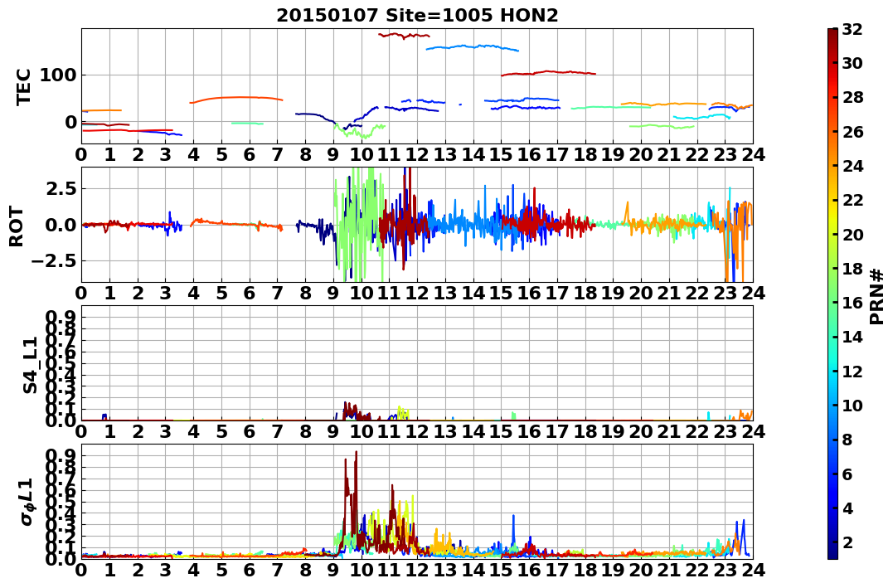This screenshot has width=893, height=588.
Task: Click hour tick '18' under the sigma-phi L1 plot
Action: [x=585, y=570]
